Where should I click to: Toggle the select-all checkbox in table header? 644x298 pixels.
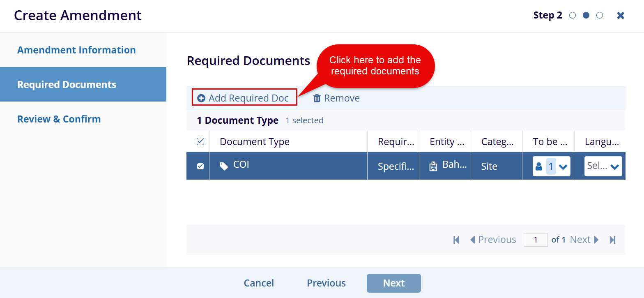pos(200,141)
